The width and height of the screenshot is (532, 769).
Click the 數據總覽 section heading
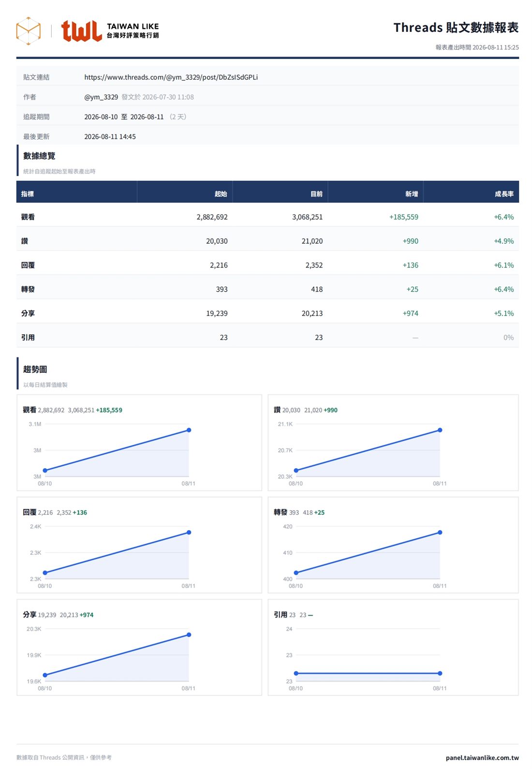(x=39, y=156)
